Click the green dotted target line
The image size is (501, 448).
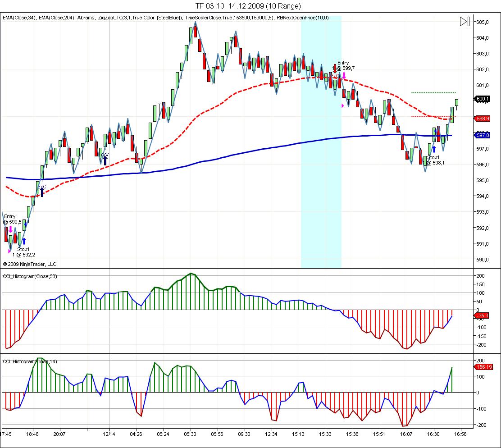pyautogui.click(x=433, y=93)
